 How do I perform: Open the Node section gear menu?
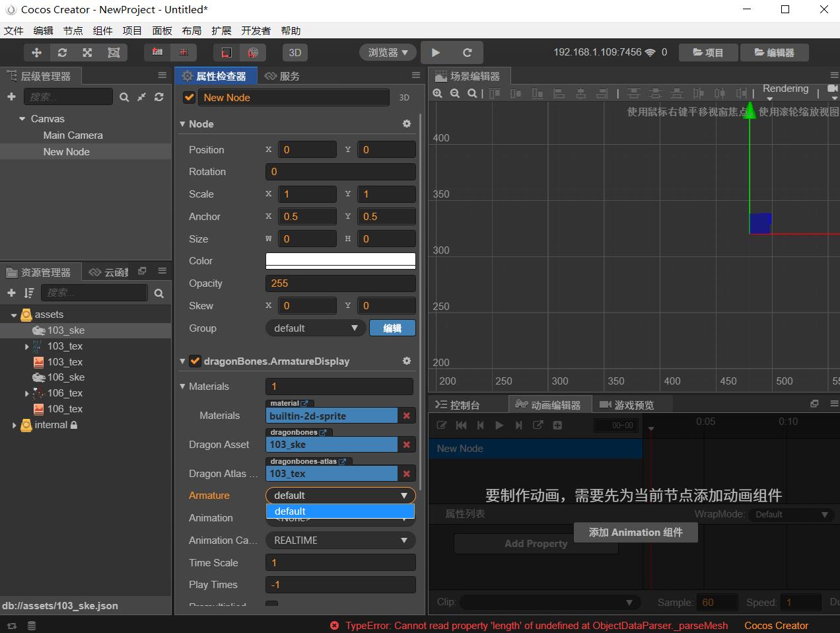coord(407,124)
